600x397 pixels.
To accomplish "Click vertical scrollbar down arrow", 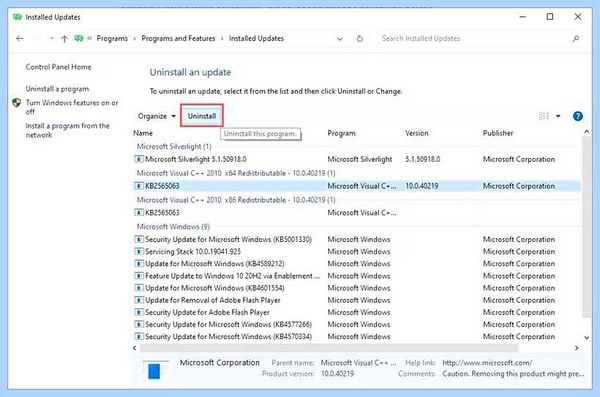I will [587, 338].
